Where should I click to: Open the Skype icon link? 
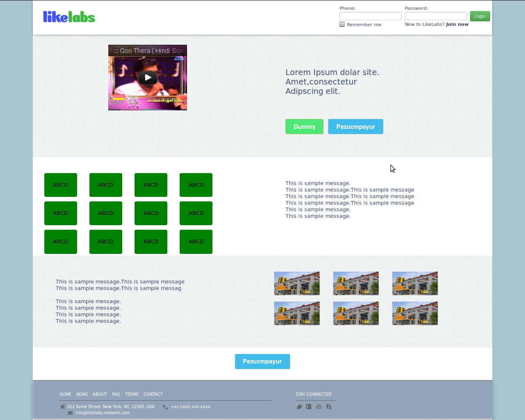[x=329, y=407]
